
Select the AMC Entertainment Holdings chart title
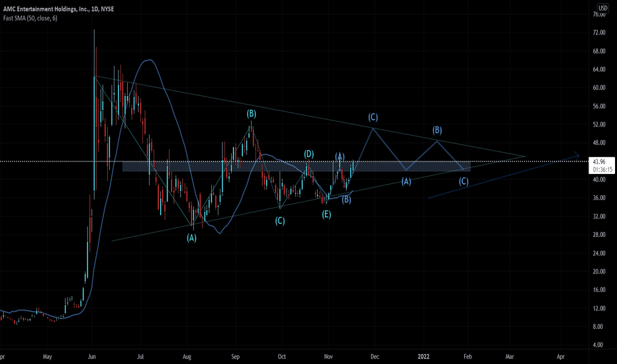pyautogui.click(x=59, y=9)
